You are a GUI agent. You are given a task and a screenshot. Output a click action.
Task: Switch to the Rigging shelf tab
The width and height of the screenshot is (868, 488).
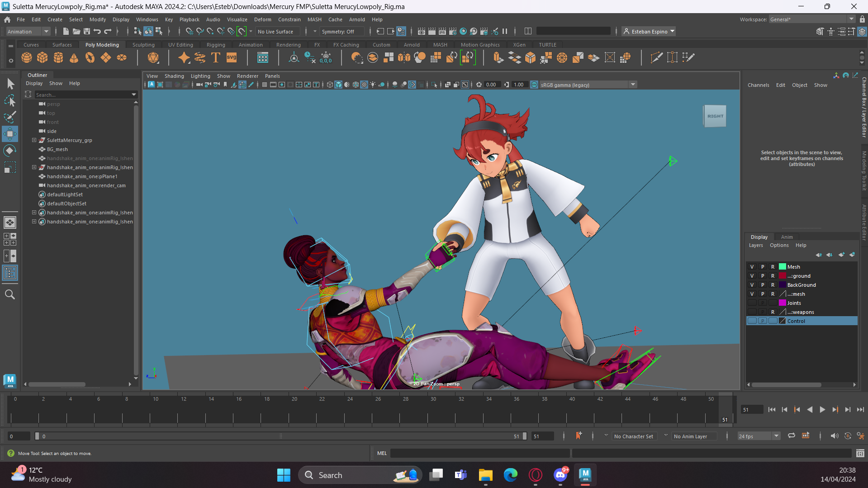[216, 45]
